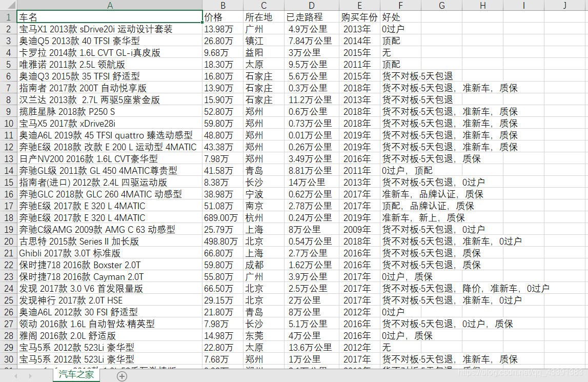Viewport: 588px width, 382px height.
Task: Select cell 古思特 2015款 Series II 加长版
Action: (x=110, y=242)
